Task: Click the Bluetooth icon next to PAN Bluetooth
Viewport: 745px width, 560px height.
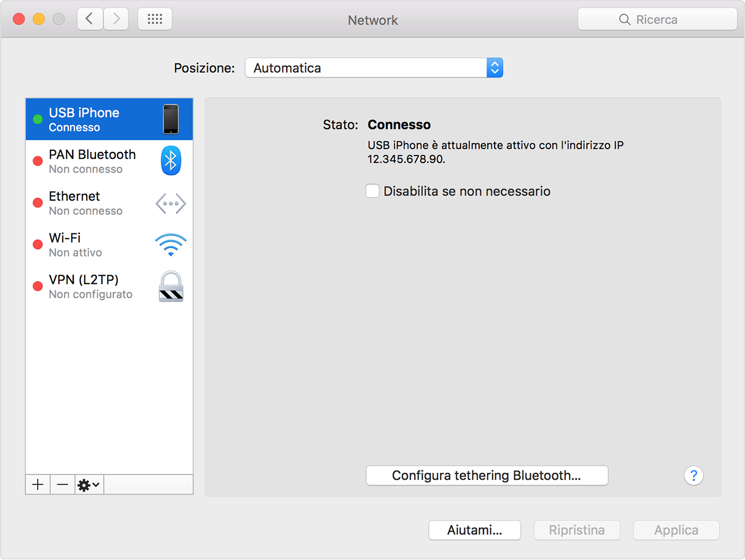Action: [171, 161]
